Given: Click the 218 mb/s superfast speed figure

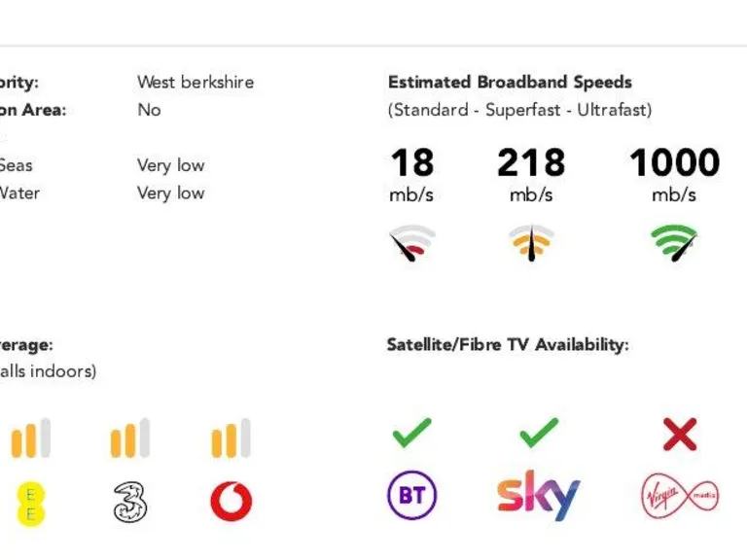Looking at the screenshot, I should 531,175.
